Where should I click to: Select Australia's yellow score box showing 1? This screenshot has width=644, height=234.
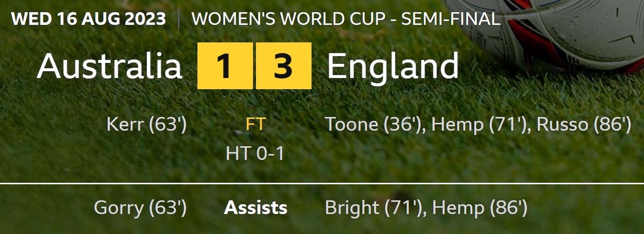(x=225, y=66)
